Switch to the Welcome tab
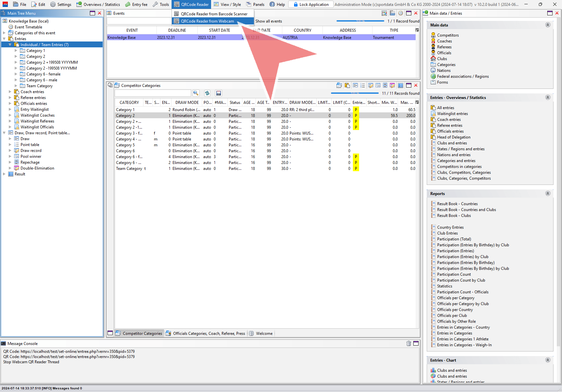 coord(264,333)
